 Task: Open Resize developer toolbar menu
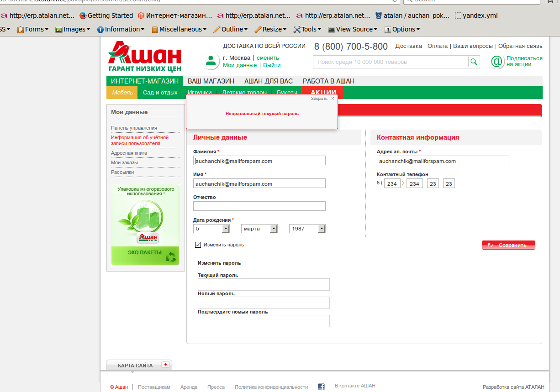[x=271, y=29]
